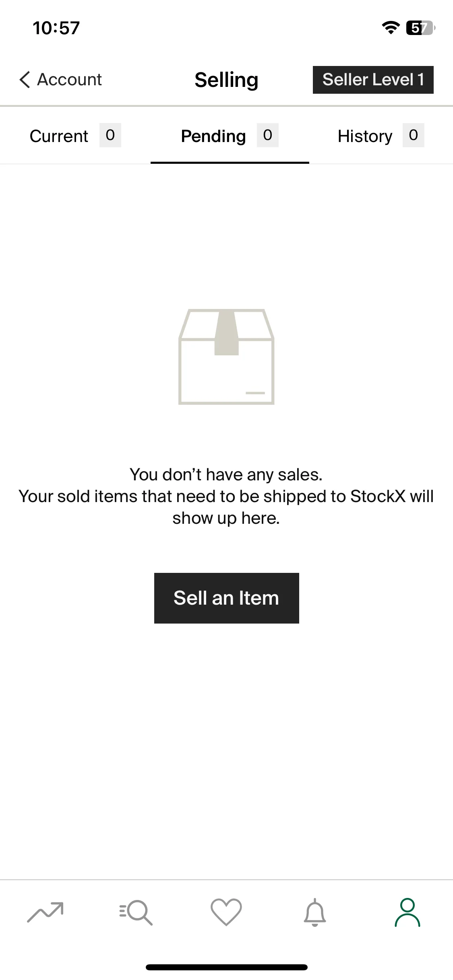
Task: Open the account profile person icon
Action: [407, 912]
